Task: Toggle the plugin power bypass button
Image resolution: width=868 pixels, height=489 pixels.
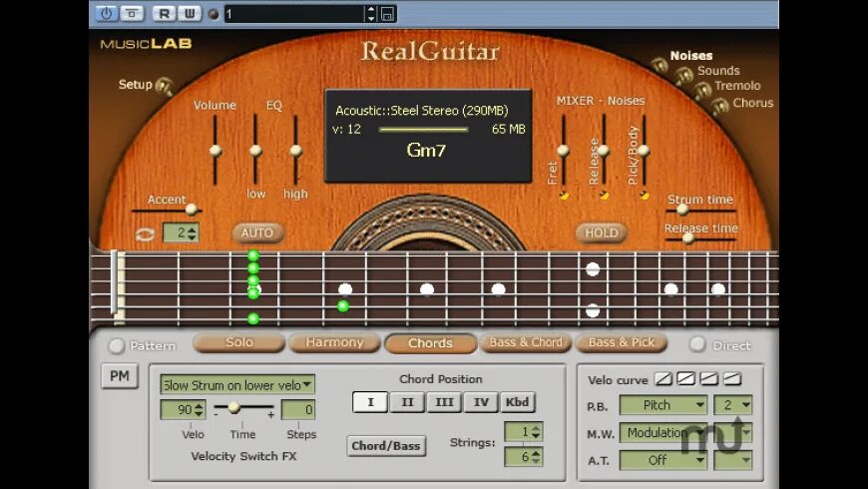Action: 106,13
